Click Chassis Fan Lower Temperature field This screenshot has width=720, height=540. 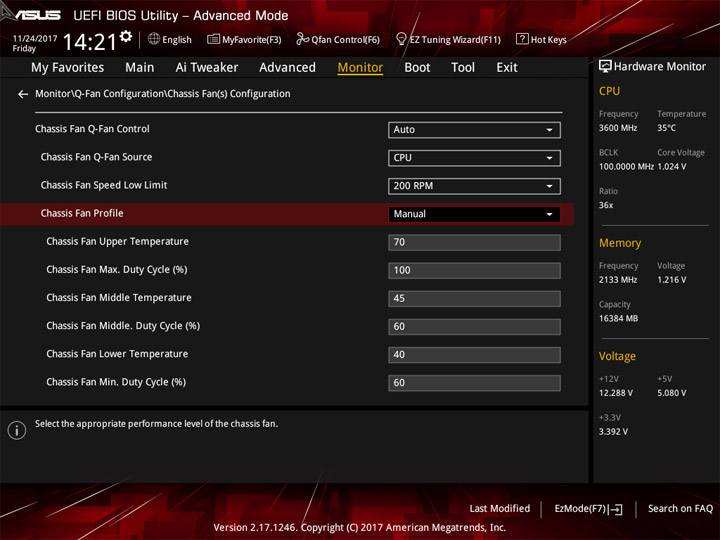tap(474, 354)
